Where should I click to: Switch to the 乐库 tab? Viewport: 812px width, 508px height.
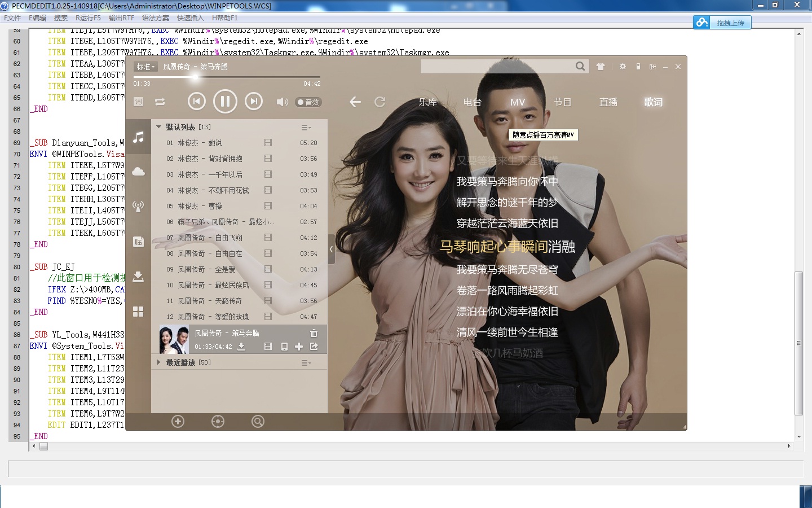428,102
